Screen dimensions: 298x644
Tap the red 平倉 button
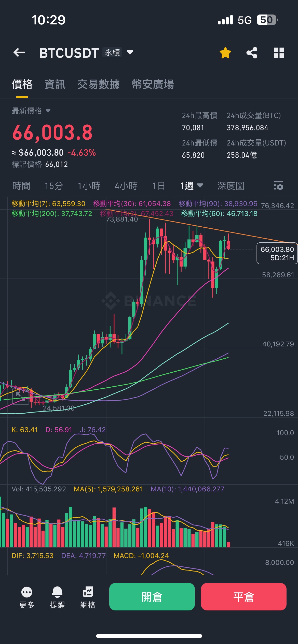[244, 597]
